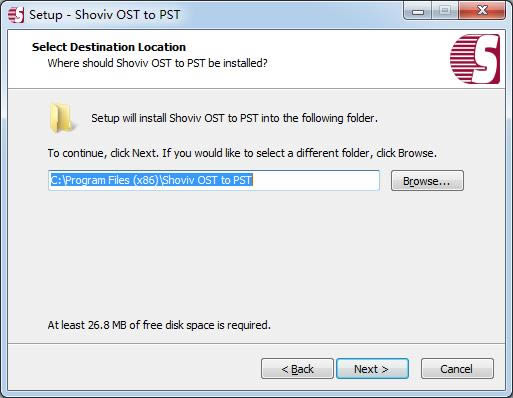
Task: Minimize the setup window
Action: point(418,11)
